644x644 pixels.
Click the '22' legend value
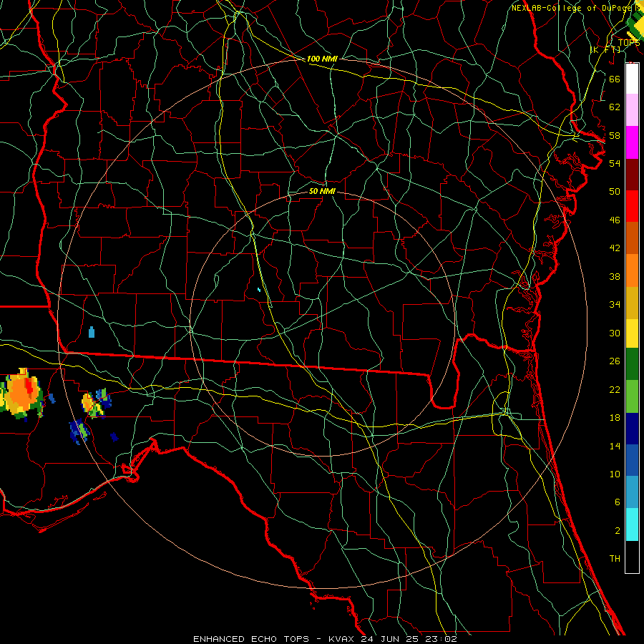[615, 389]
